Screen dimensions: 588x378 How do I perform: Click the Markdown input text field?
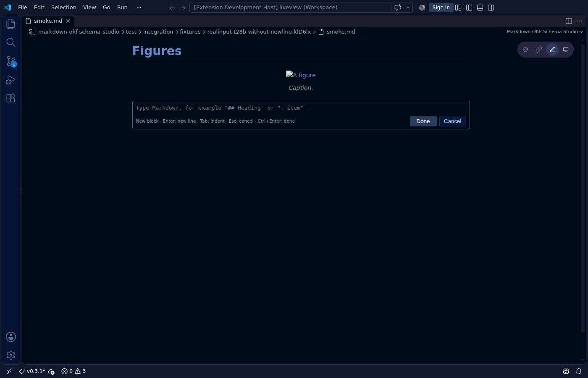pyautogui.click(x=301, y=108)
